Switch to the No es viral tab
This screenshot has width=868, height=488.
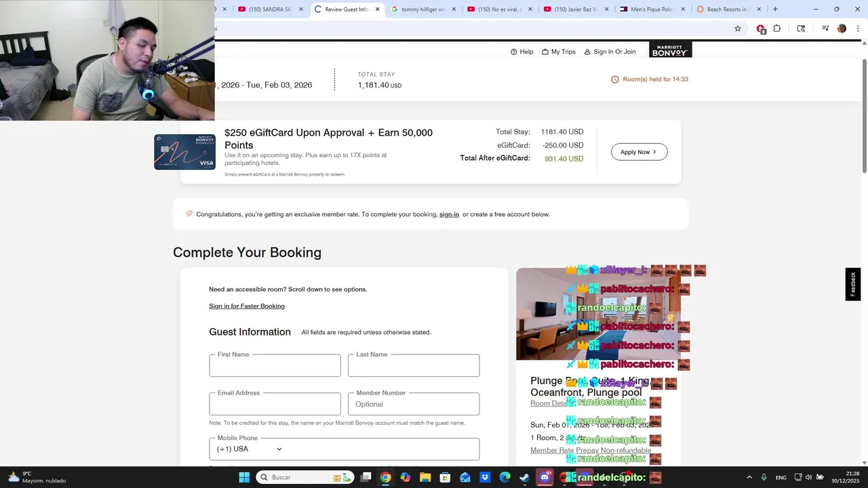click(500, 9)
